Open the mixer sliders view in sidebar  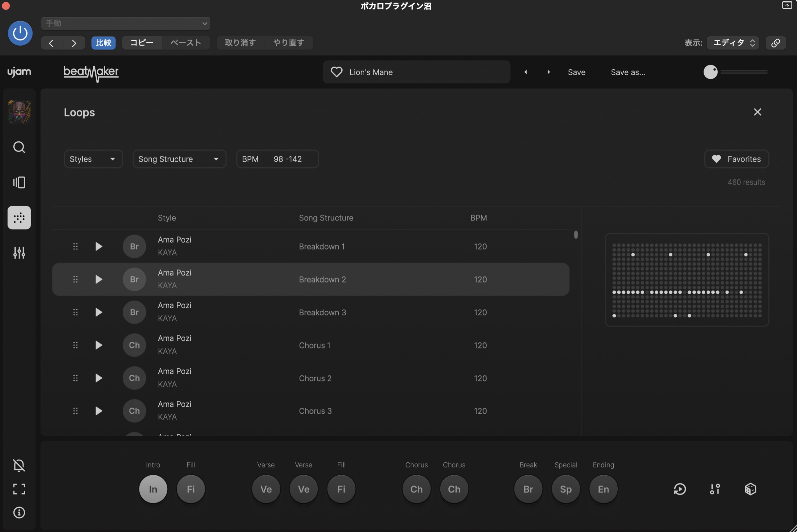click(19, 253)
